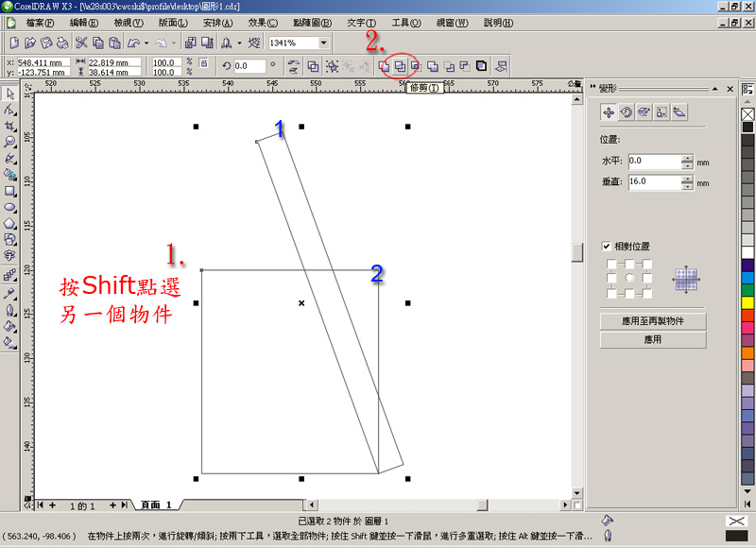This screenshot has width=756, height=548.
Task: Increase the 水平 value with up arrow
Action: pyautogui.click(x=688, y=158)
